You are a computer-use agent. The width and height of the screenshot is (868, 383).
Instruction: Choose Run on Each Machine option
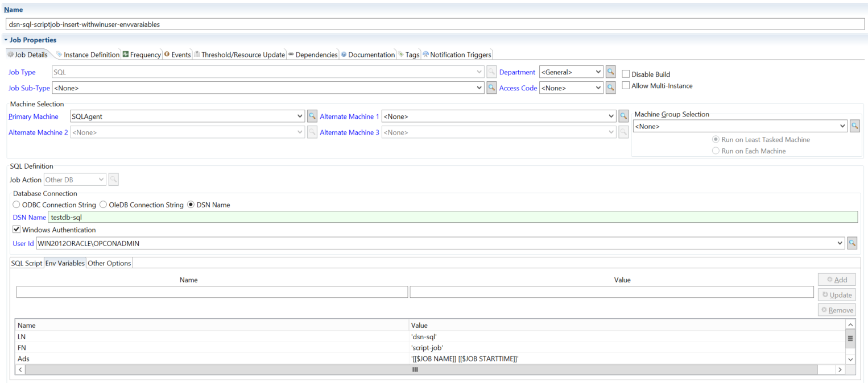pyautogui.click(x=716, y=151)
